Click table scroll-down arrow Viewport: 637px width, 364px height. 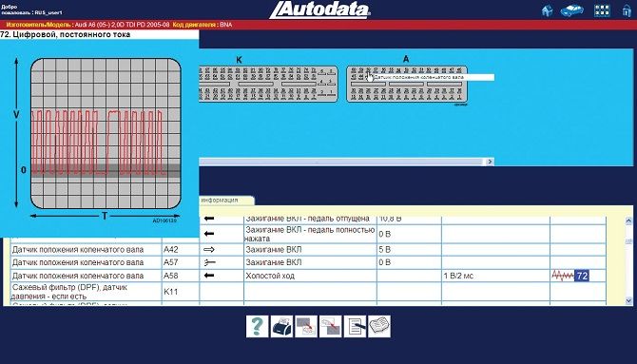click(x=628, y=300)
